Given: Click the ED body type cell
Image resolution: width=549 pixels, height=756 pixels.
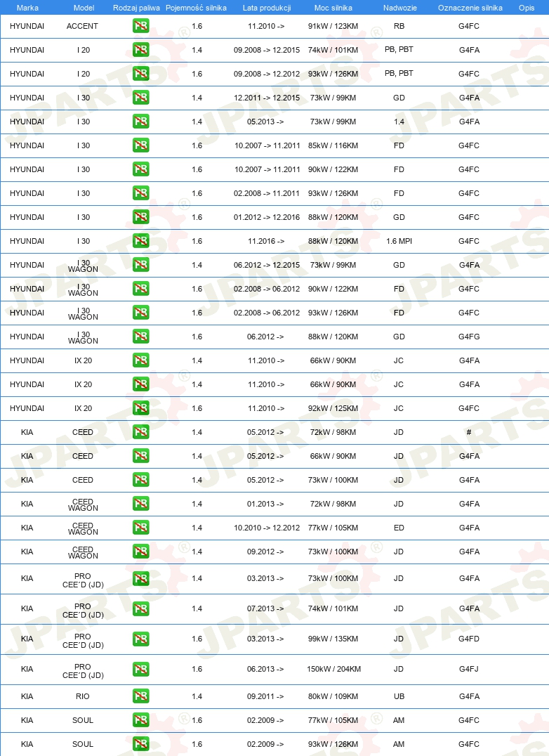Looking at the screenshot, I should (x=399, y=528).
